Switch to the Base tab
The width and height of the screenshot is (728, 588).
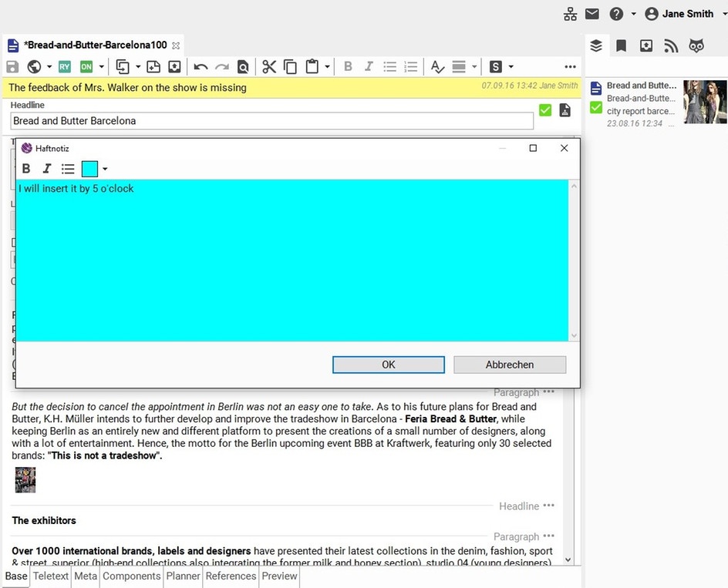pyautogui.click(x=16, y=576)
